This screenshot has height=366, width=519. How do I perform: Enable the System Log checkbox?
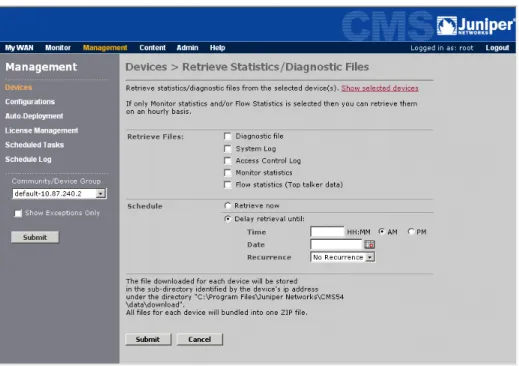(227, 149)
